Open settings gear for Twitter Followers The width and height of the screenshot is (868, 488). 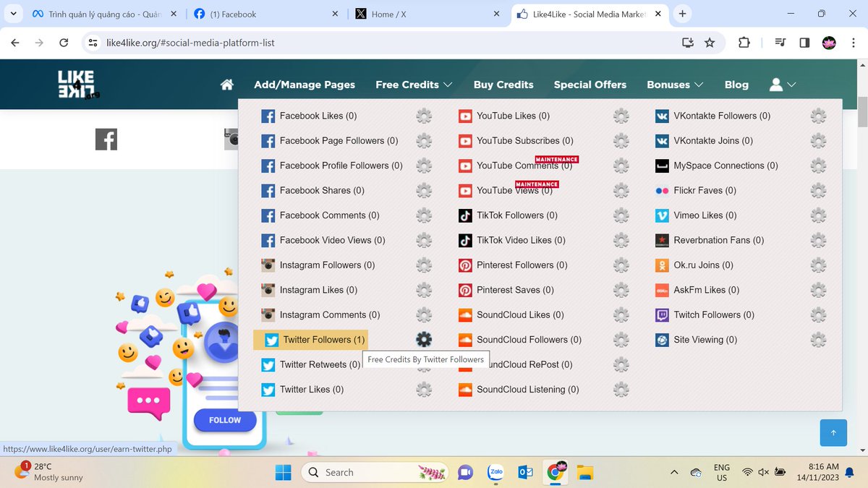pos(424,339)
